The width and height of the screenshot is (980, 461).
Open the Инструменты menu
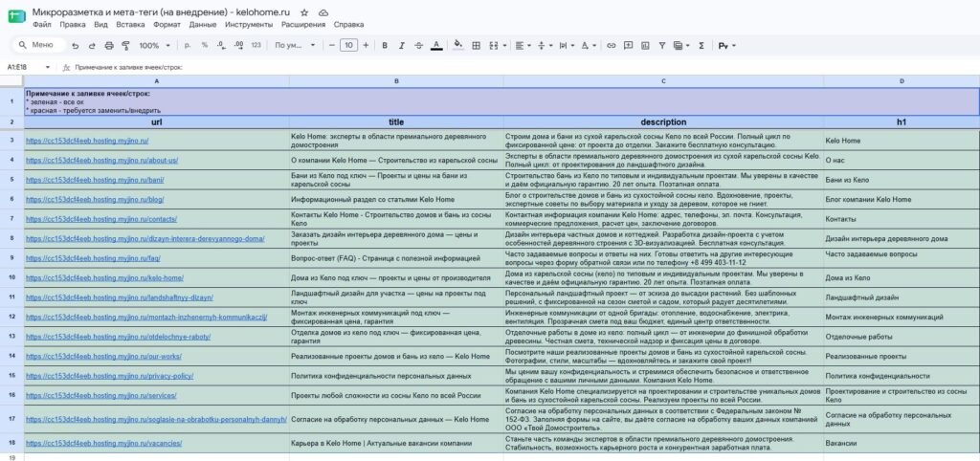(x=249, y=25)
